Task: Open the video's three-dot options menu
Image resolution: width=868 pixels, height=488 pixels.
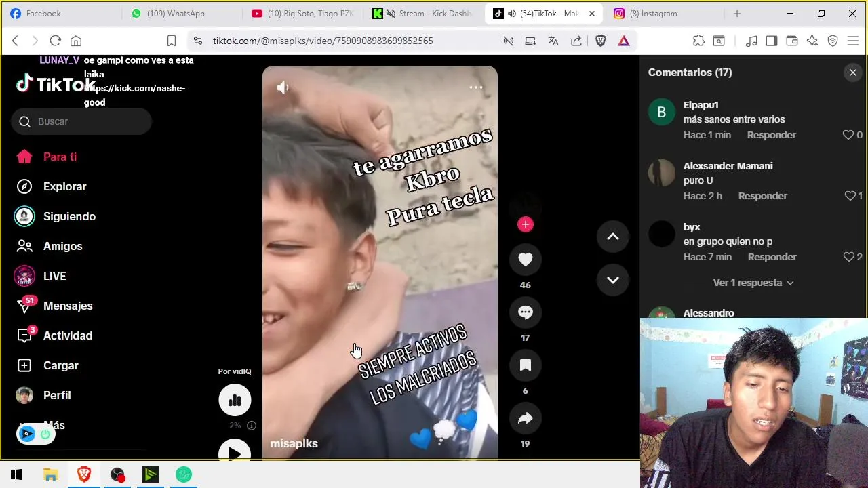Action: [x=476, y=87]
